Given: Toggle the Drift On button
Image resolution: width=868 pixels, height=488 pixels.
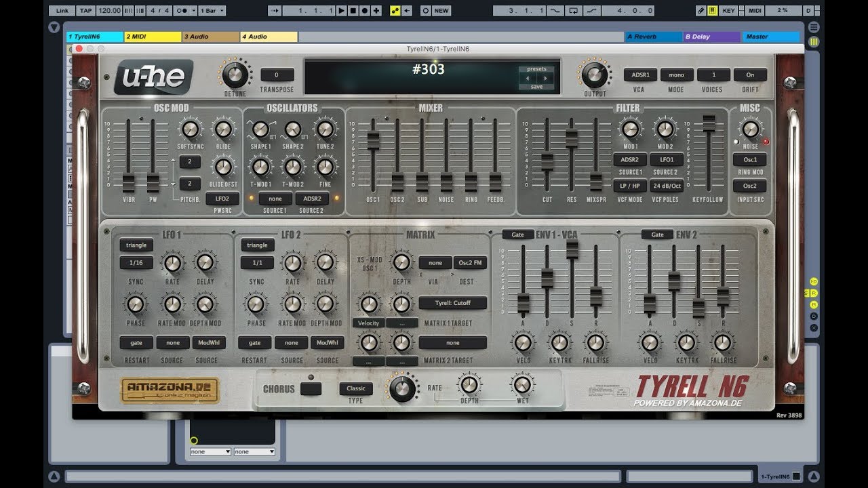Looking at the screenshot, I should coord(750,75).
